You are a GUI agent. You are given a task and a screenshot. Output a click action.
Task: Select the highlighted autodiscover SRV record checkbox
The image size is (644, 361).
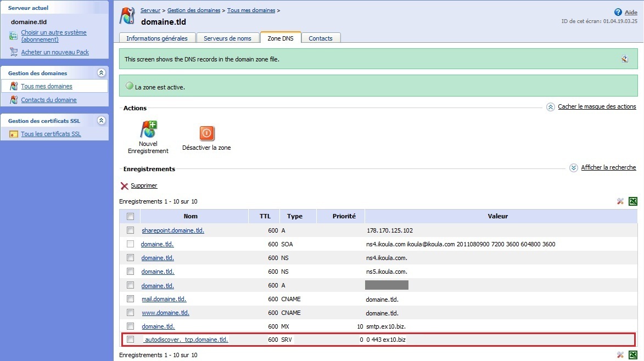pos(130,339)
